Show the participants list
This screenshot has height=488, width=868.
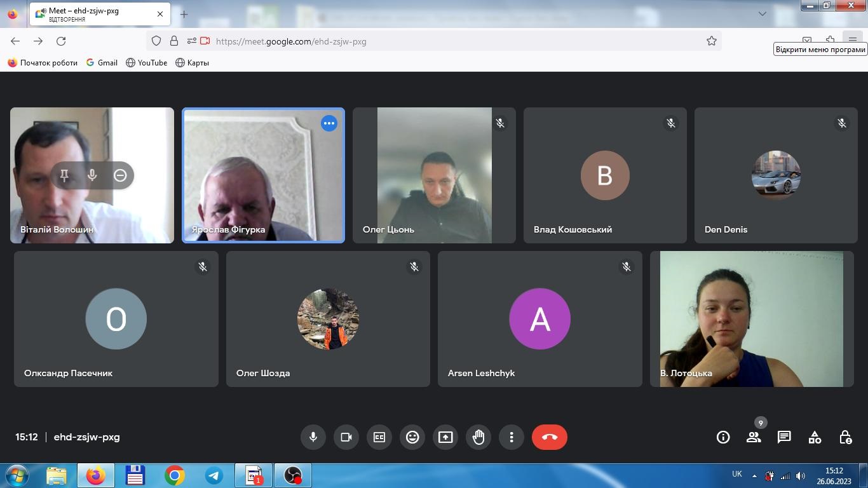[754, 437]
